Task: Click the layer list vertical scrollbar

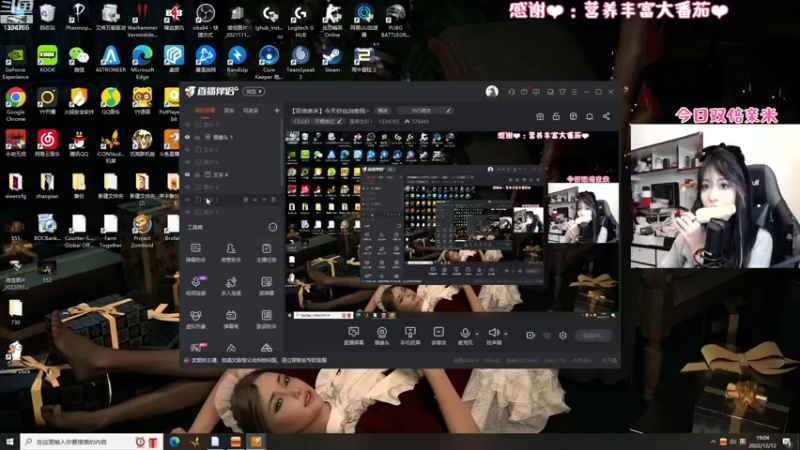Action: [x=282, y=153]
